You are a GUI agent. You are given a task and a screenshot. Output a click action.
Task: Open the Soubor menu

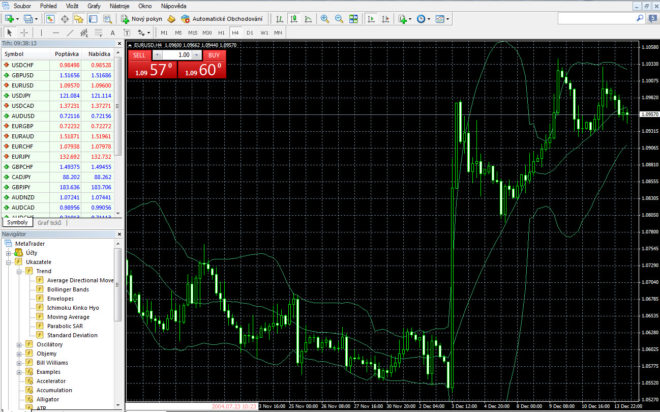(x=22, y=6)
